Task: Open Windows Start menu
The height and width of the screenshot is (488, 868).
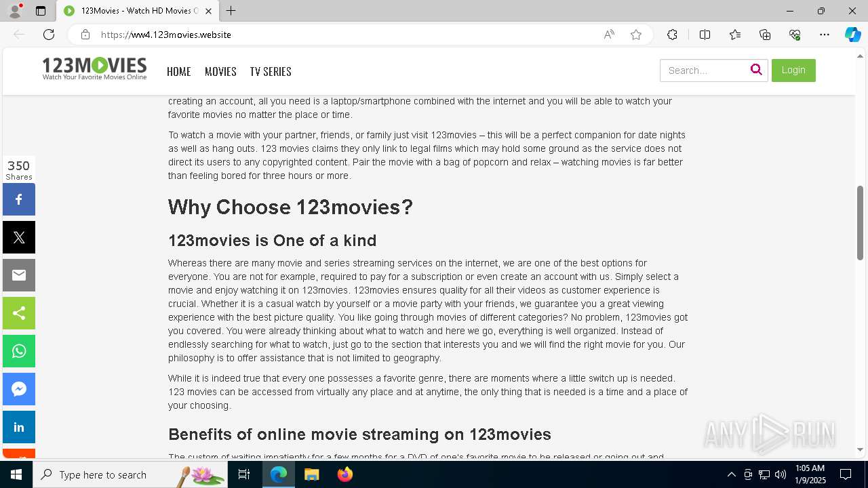Action: click(16, 474)
